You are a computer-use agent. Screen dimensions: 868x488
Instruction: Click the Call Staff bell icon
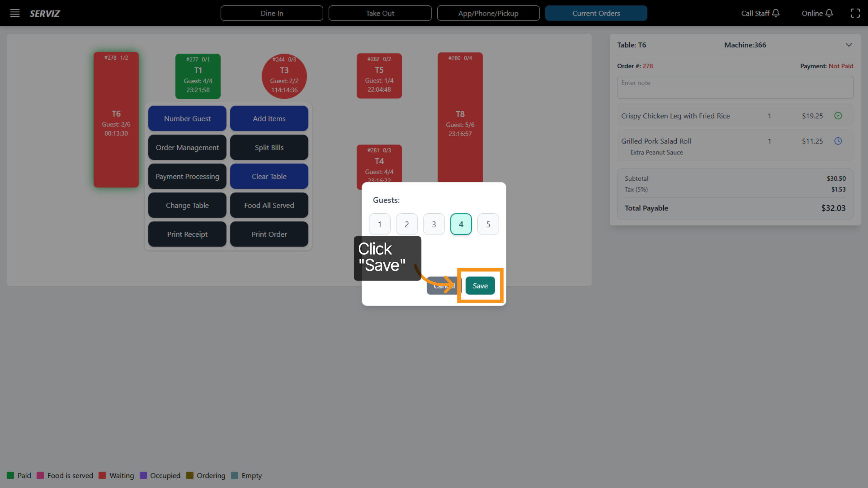[x=776, y=13]
